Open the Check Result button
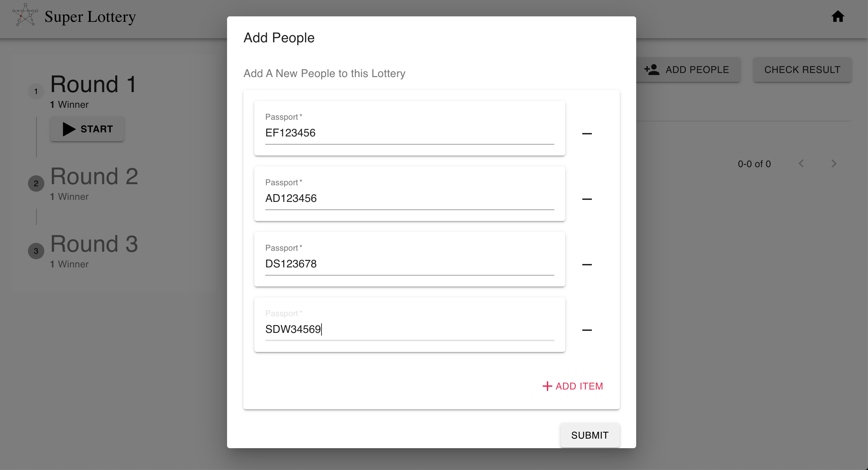The image size is (868, 470). pyautogui.click(x=802, y=70)
